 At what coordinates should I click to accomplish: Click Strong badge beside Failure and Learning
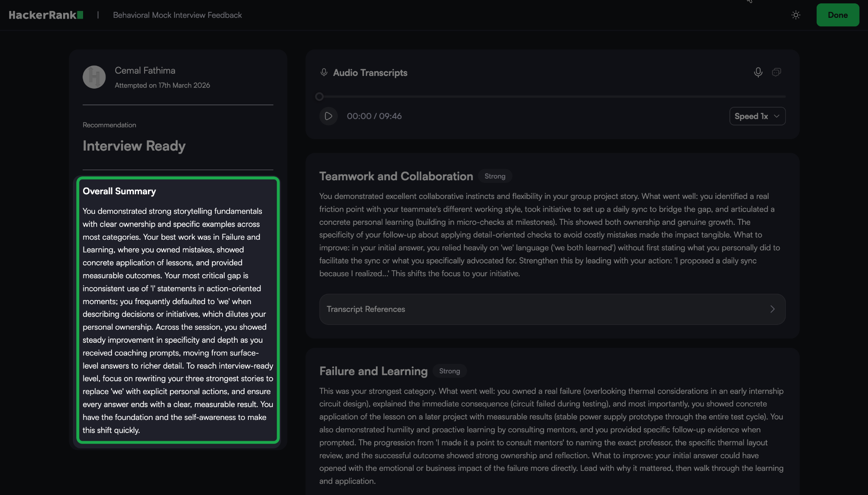click(x=449, y=371)
